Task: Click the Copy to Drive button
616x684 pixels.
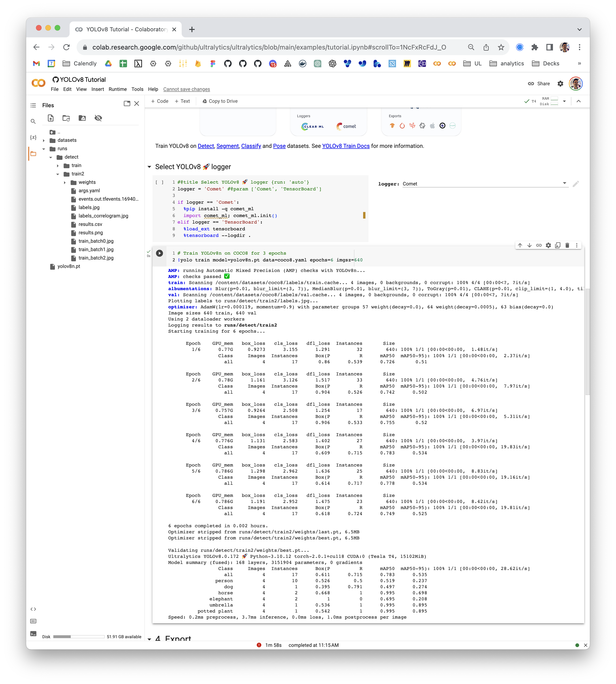Action: (x=220, y=101)
